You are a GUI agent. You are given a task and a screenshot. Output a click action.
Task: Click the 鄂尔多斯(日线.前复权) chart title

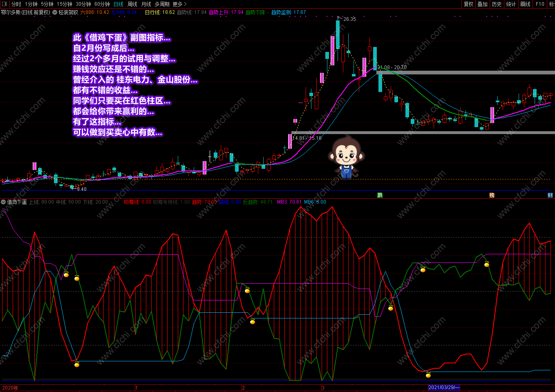pos(26,12)
